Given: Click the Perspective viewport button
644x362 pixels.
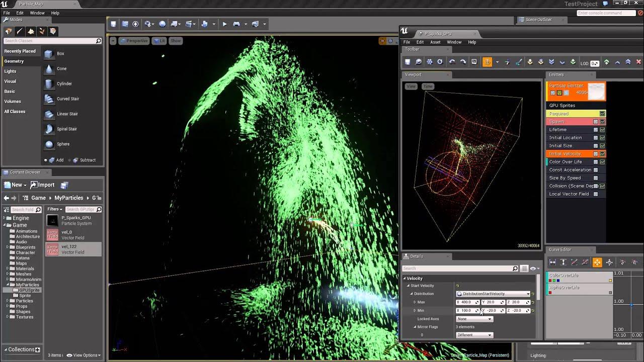Looking at the screenshot, I should point(134,41).
